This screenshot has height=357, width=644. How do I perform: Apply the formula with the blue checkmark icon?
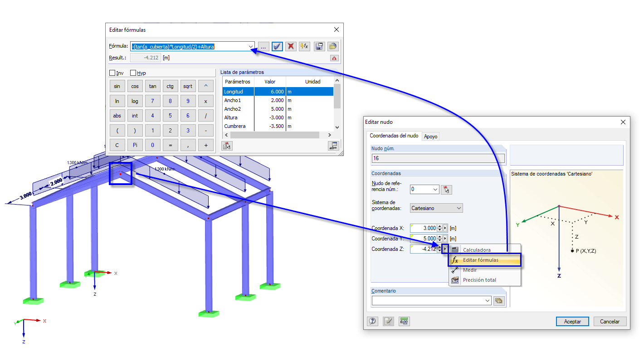(277, 46)
